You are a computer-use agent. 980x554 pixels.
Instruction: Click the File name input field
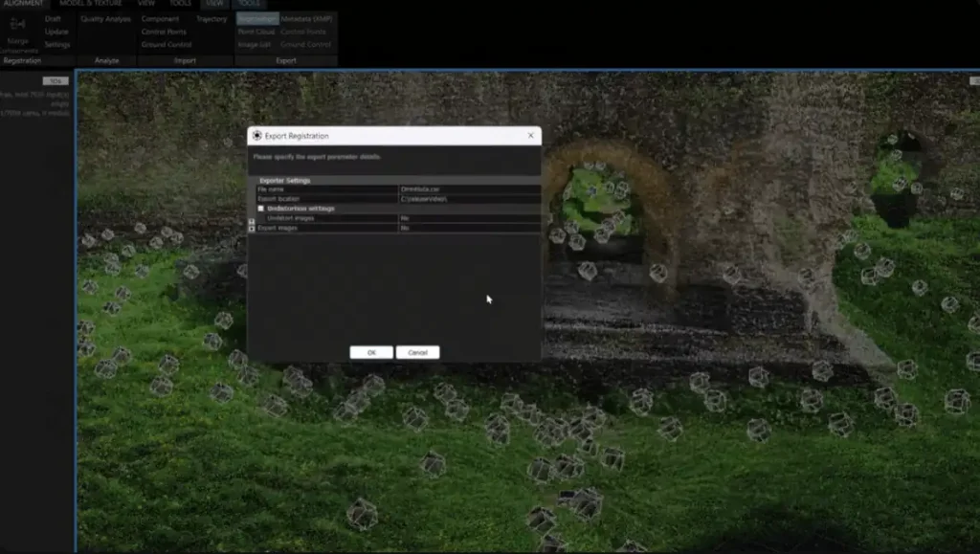coord(468,189)
